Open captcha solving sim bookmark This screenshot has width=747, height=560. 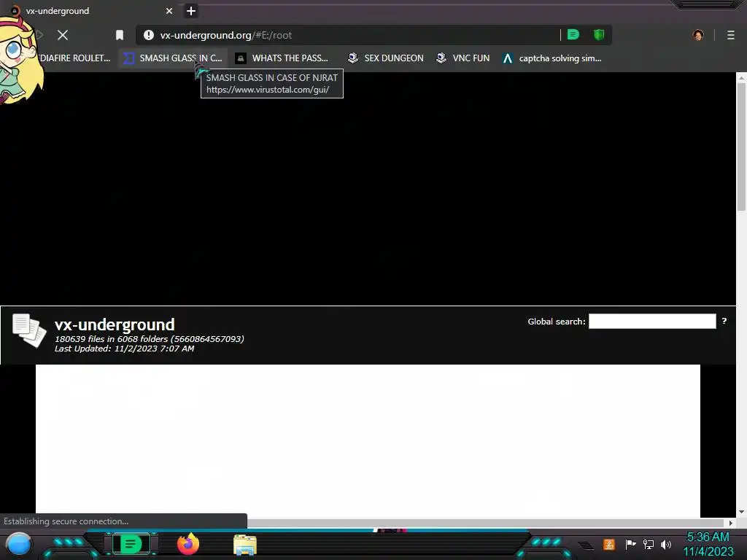pyautogui.click(x=553, y=58)
